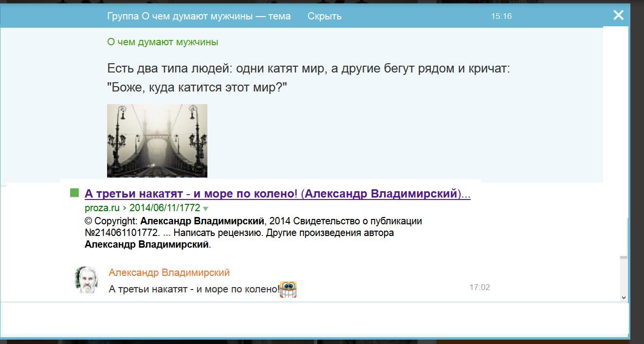
Task: Open the А третьи накатят search result title
Action: [277, 194]
